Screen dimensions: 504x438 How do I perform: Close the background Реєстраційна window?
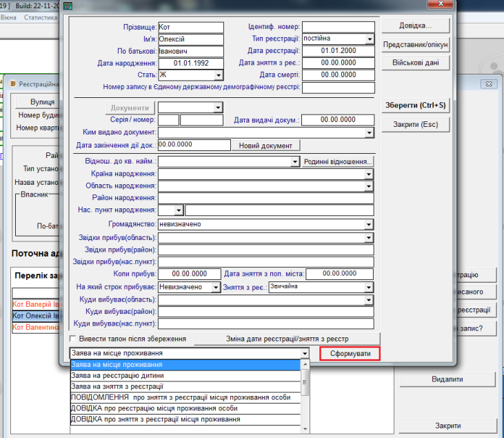(488, 83)
